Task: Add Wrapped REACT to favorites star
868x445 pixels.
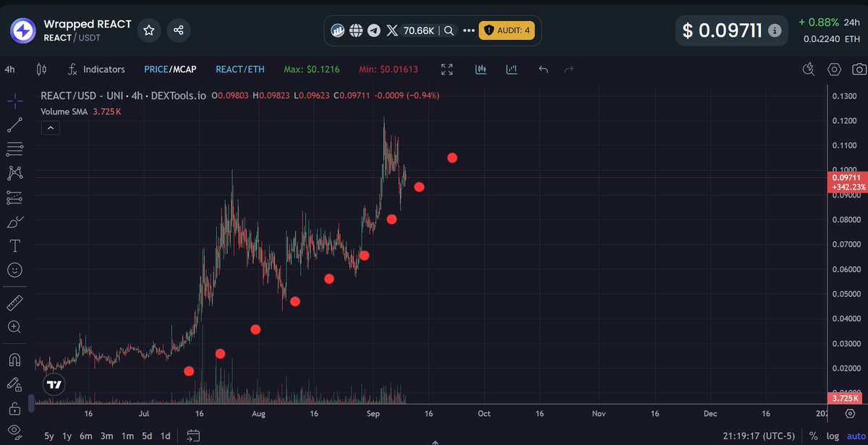Action: click(148, 30)
